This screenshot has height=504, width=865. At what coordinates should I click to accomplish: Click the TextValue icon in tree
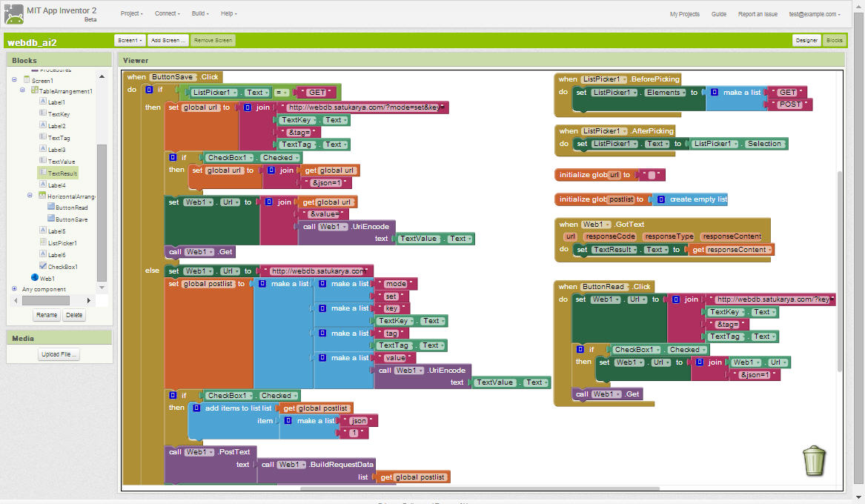click(43, 161)
